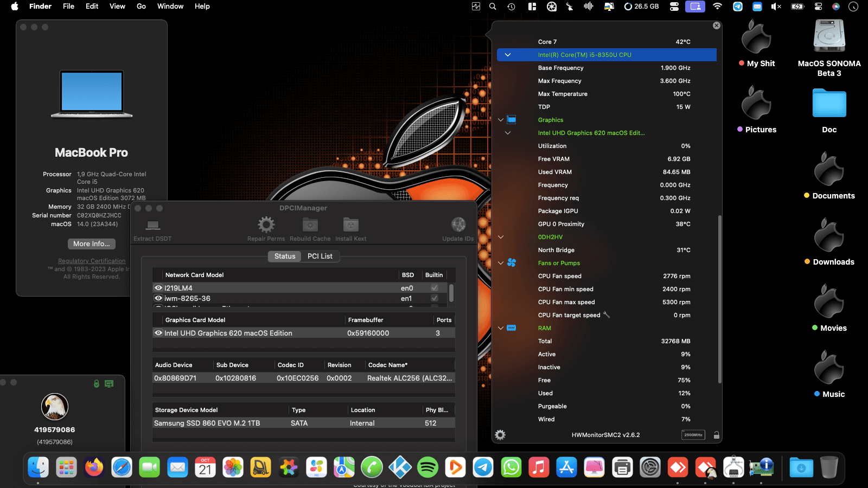Click the Repair Perms gear icon
The height and width of the screenshot is (488, 868).
pyautogui.click(x=266, y=224)
